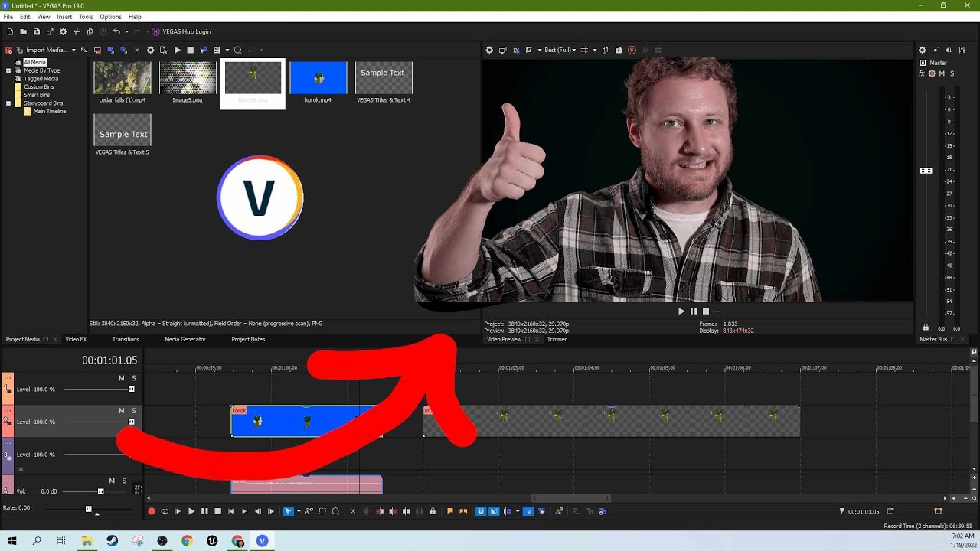980x551 pixels.
Task: Click the red Record button in transport bar
Action: coord(152,511)
